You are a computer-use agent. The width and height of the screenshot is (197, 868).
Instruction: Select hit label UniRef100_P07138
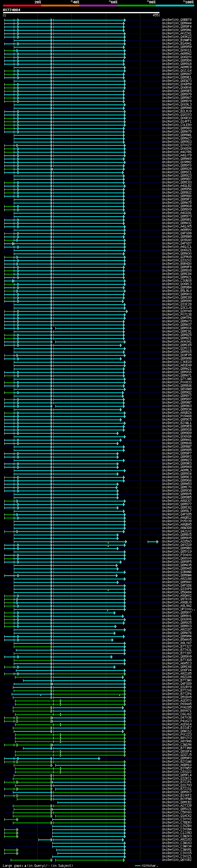tap(177, 314)
